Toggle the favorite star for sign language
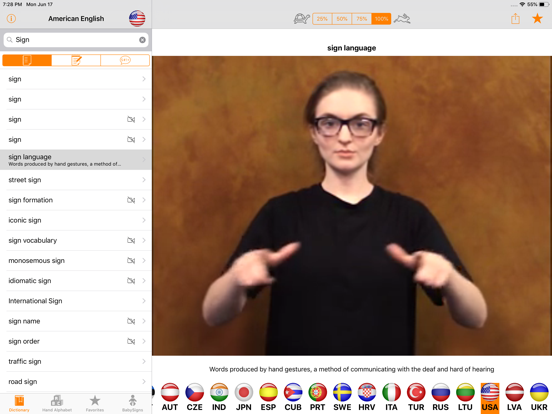The width and height of the screenshot is (552, 414). click(x=537, y=18)
